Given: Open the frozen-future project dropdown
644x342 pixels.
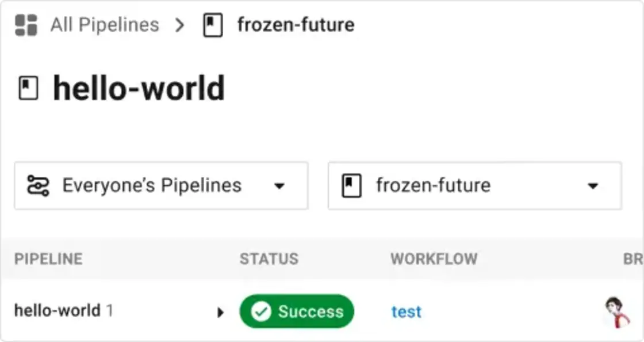Looking at the screenshot, I should pyautogui.click(x=474, y=185).
